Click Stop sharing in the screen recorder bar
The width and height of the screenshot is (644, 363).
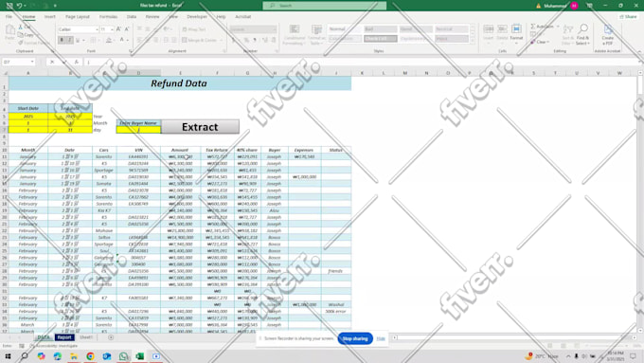[x=355, y=338]
